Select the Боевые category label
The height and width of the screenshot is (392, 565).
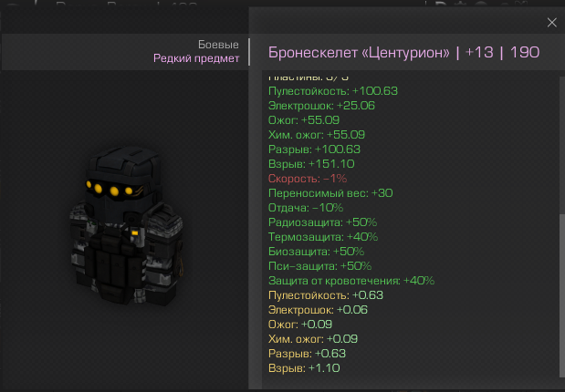218,45
